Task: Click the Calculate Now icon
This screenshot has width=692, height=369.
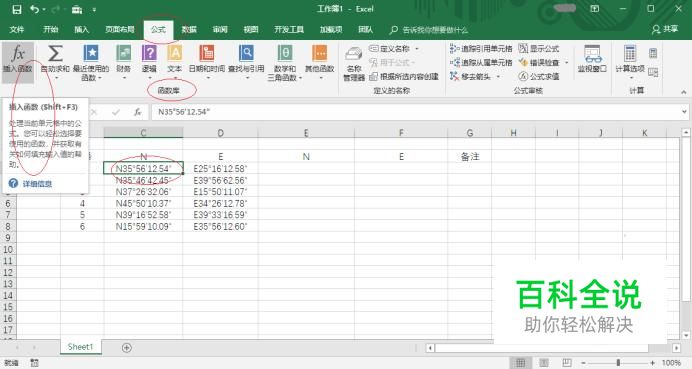Action: [653, 53]
